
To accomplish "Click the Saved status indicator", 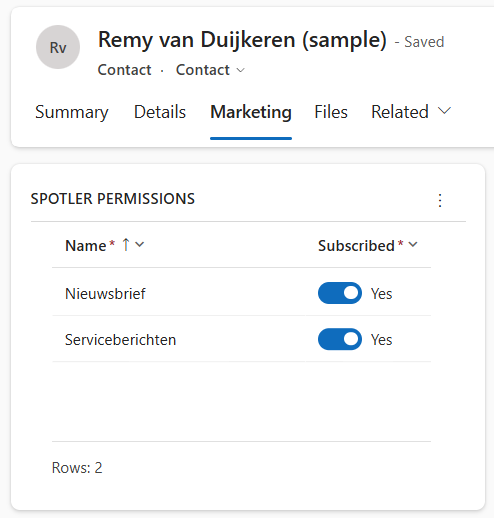I will point(424,42).
